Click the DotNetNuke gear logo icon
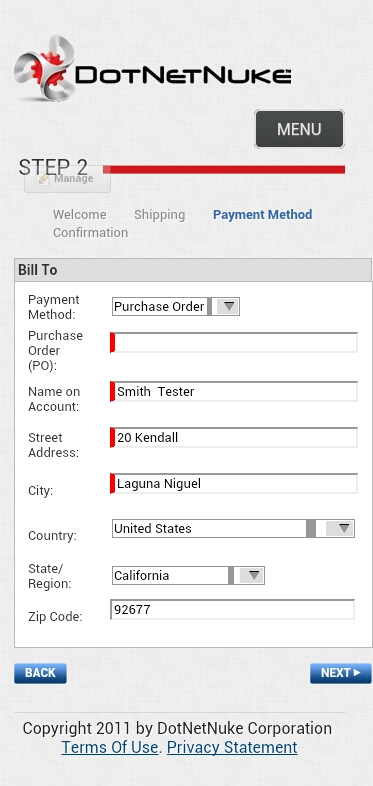 coord(44,69)
